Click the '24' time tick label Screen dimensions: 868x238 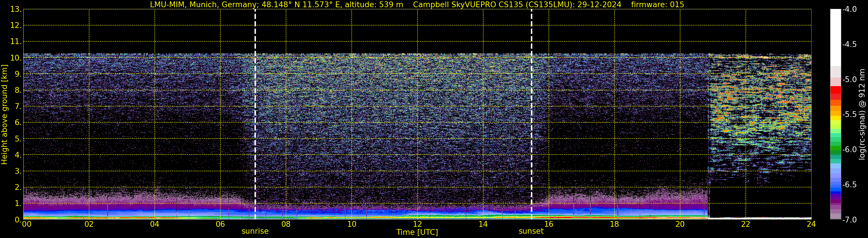pyautogui.click(x=811, y=224)
